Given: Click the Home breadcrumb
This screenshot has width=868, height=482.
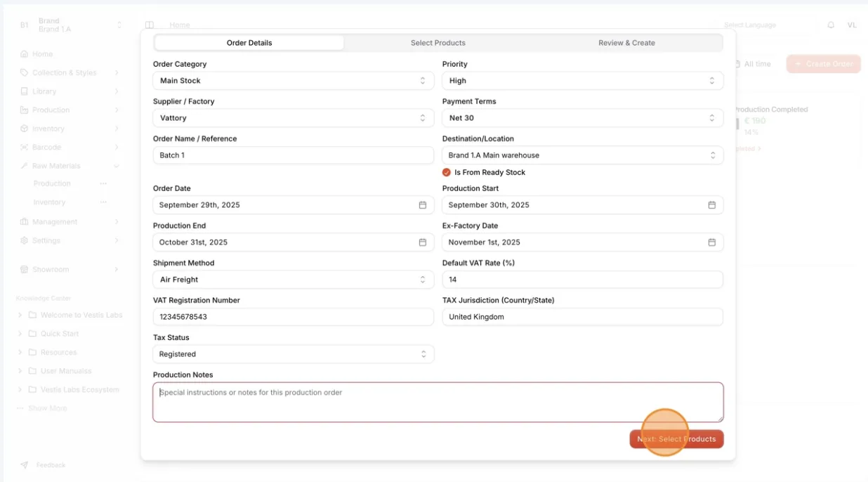Looking at the screenshot, I should point(180,25).
